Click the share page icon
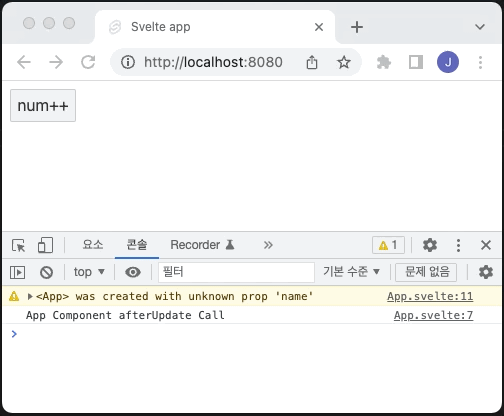The width and height of the screenshot is (504, 416). (x=312, y=62)
